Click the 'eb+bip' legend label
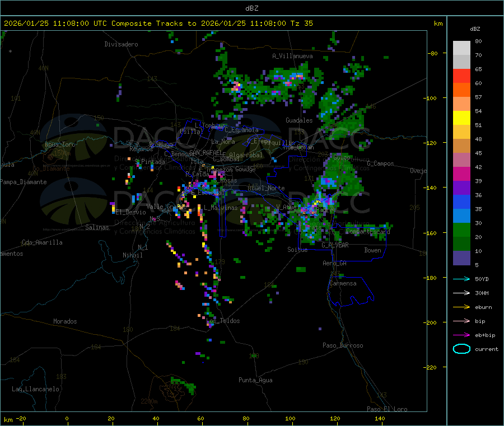The image size is (504, 426). click(x=485, y=335)
